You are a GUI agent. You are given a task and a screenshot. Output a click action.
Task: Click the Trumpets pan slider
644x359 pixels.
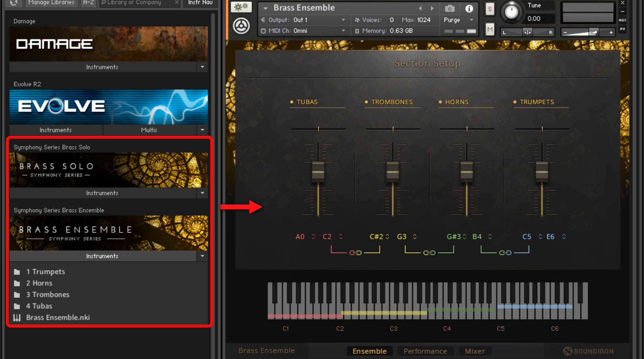[542, 129]
